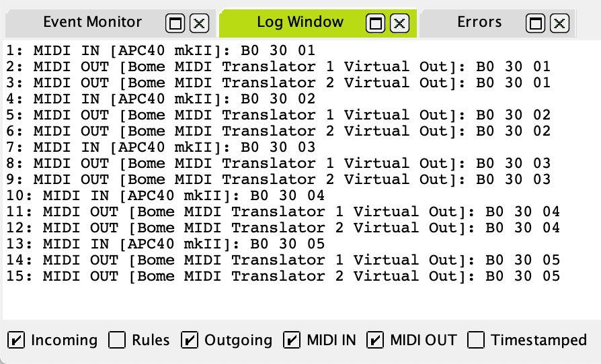Close the Event Monitor panel
This screenshot has width=601, height=364.
point(199,24)
